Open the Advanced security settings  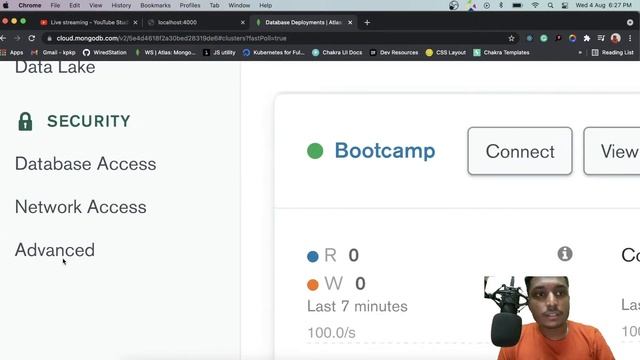pos(55,250)
